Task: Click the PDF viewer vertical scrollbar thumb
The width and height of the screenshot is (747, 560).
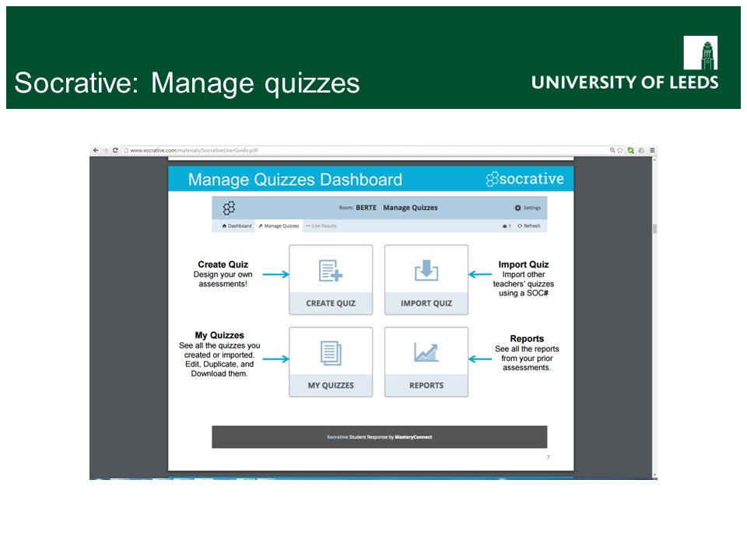Action: [x=654, y=229]
